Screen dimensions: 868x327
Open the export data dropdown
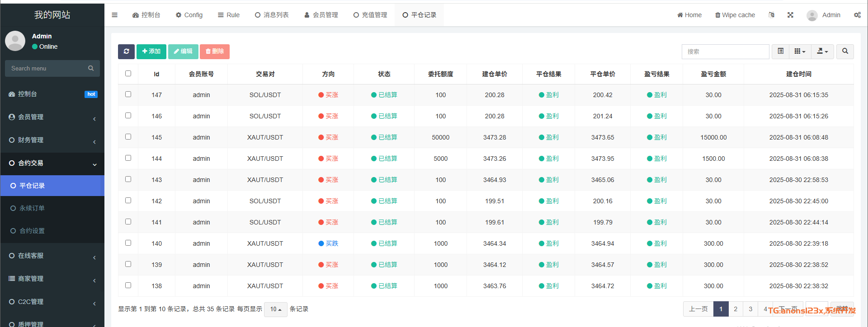(x=822, y=51)
